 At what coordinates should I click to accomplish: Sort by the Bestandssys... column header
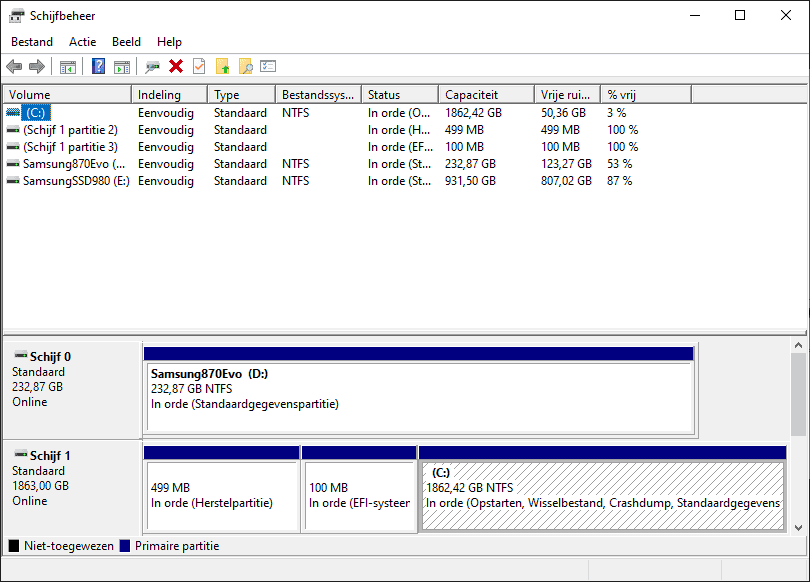click(x=318, y=95)
